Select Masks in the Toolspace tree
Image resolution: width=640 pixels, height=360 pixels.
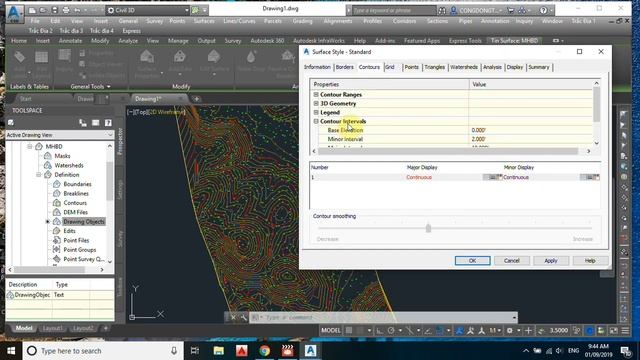[x=62, y=156]
